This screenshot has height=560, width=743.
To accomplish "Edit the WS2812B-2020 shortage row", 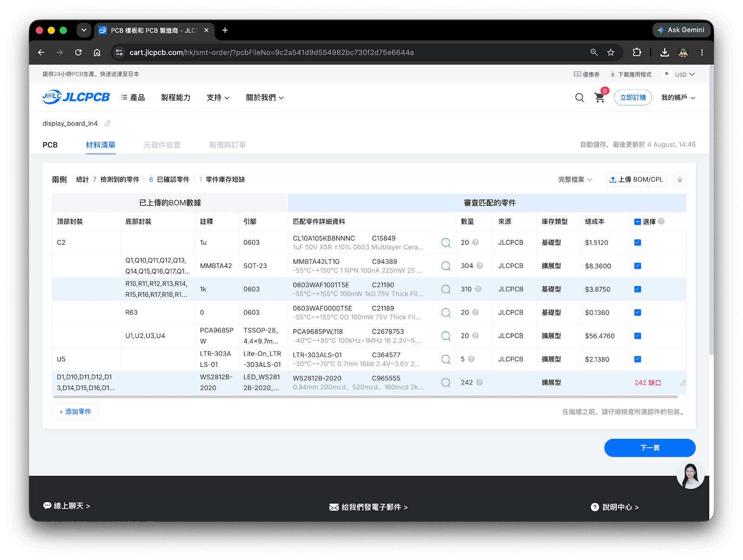I will point(683,383).
